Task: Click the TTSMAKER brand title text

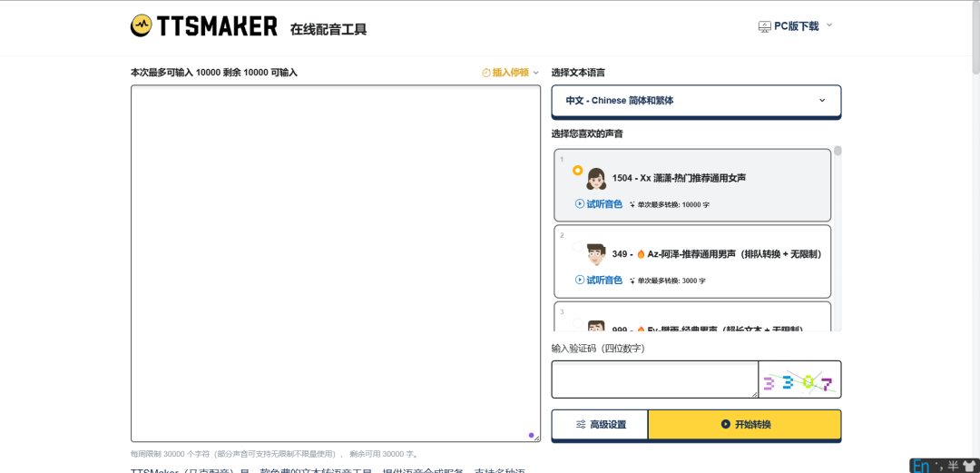Action: tap(217, 26)
